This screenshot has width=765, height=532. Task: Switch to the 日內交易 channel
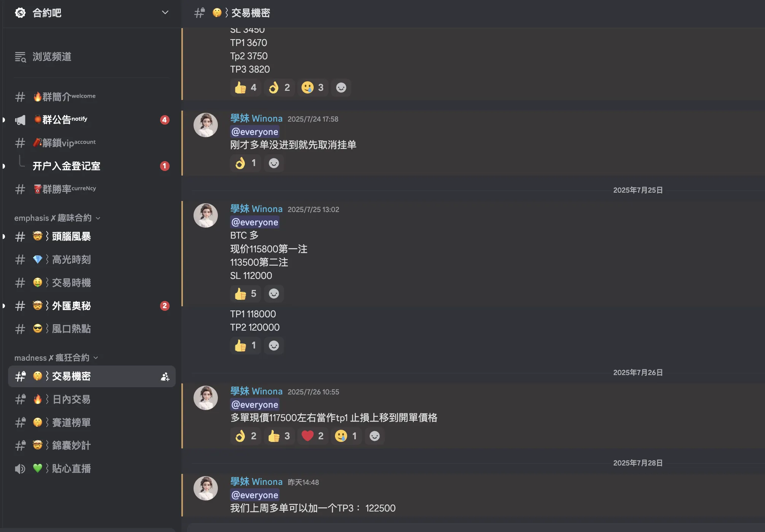pos(70,399)
